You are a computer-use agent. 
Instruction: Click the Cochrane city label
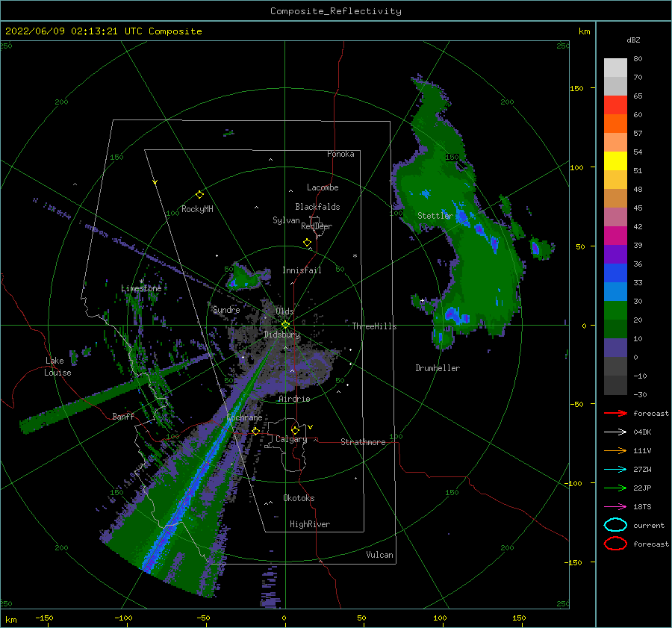click(244, 417)
